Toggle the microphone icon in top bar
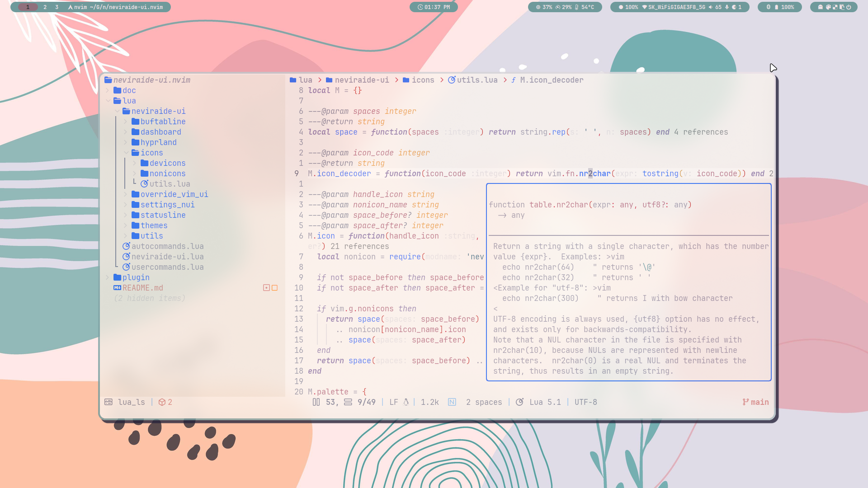This screenshot has height=488, width=868. (727, 7)
